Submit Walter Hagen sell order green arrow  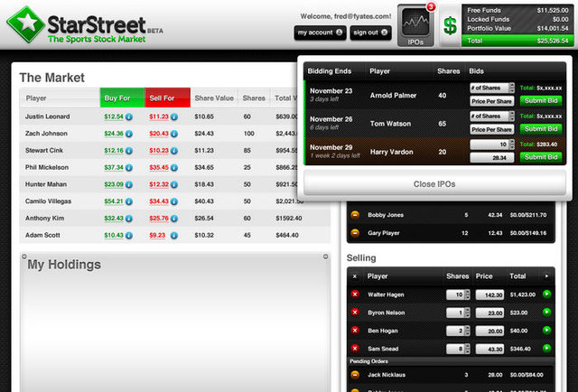tap(546, 294)
